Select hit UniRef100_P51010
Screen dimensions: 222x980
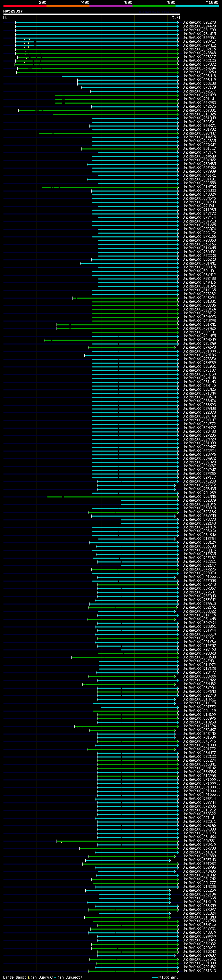pos(199,852)
